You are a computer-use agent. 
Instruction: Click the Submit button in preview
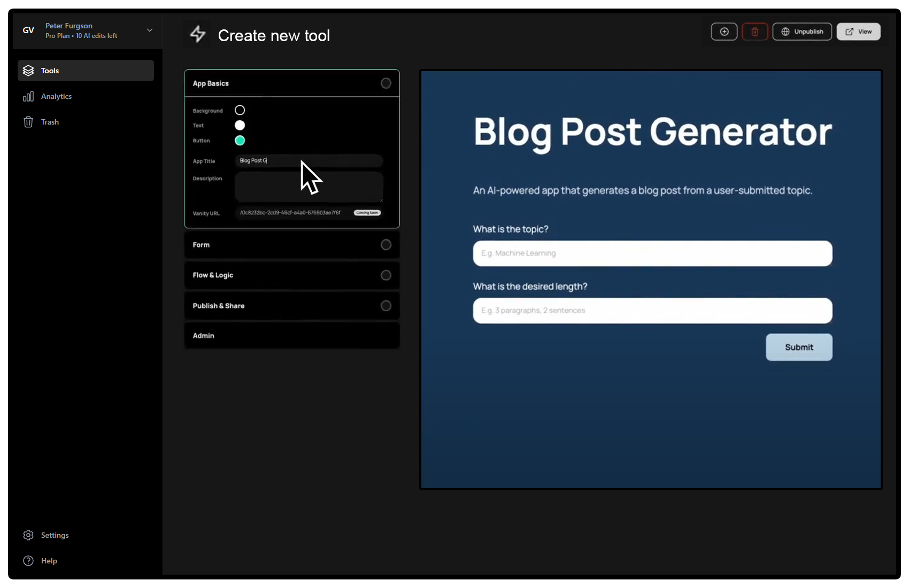[799, 347]
